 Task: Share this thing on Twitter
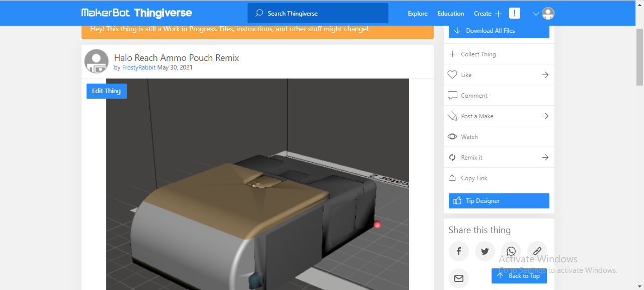point(485,251)
